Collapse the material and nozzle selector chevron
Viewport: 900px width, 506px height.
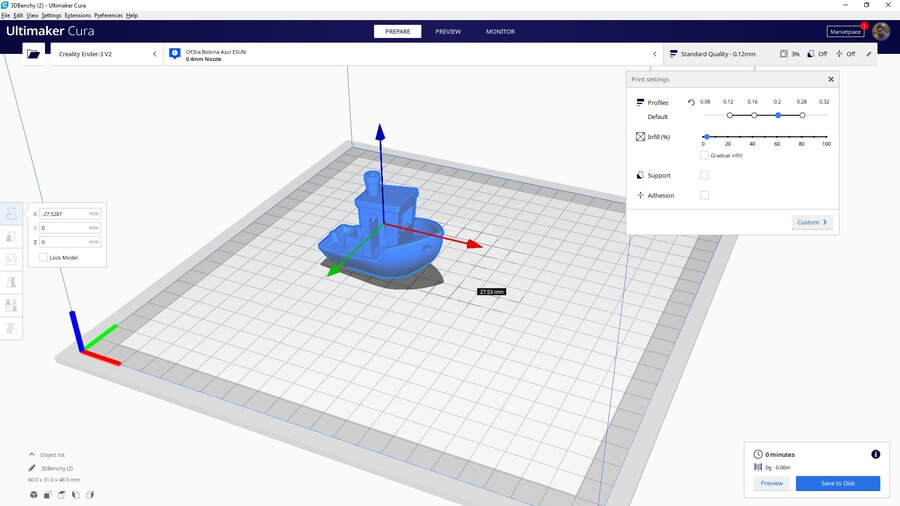pyautogui.click(x=654, y=54)
